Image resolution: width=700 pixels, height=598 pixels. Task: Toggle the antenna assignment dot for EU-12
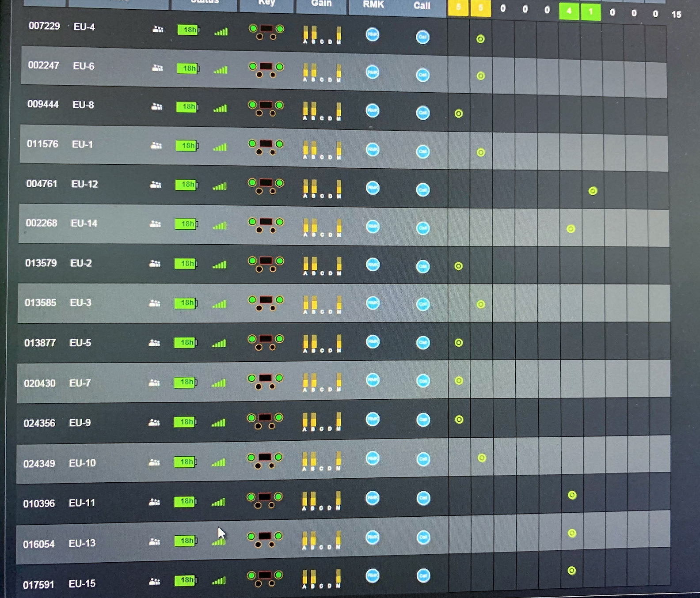[593, 191]
